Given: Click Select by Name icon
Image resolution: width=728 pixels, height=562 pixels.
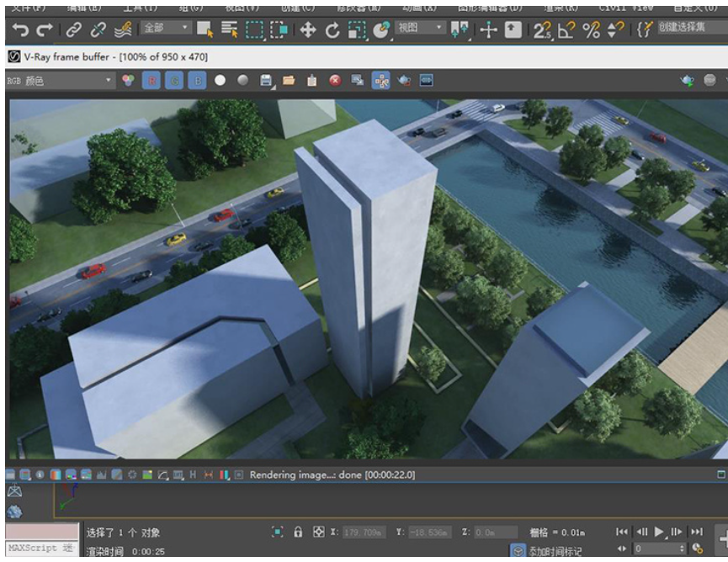Looking at the screenshot, I should pos(229,30).
